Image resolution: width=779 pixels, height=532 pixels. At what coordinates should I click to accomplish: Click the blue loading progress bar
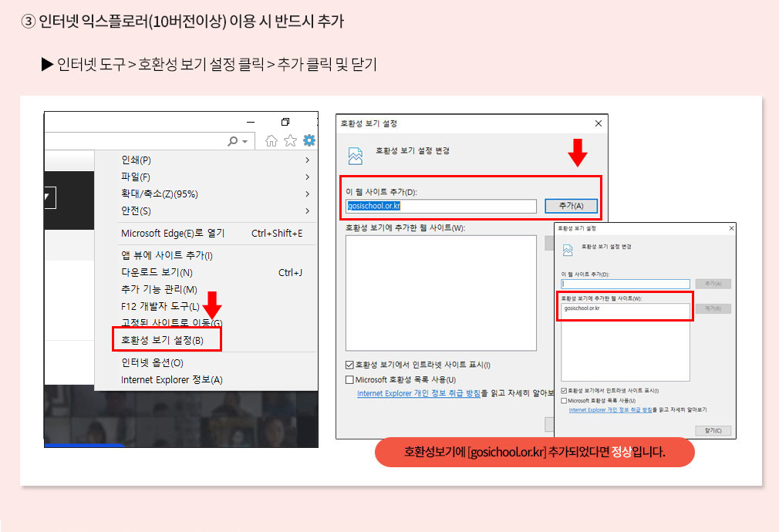85,444
